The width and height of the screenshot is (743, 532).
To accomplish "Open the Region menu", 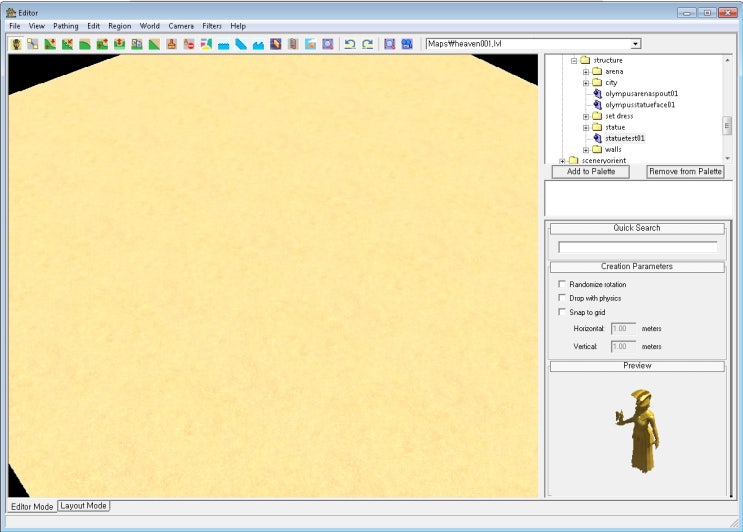I will 119,26.
